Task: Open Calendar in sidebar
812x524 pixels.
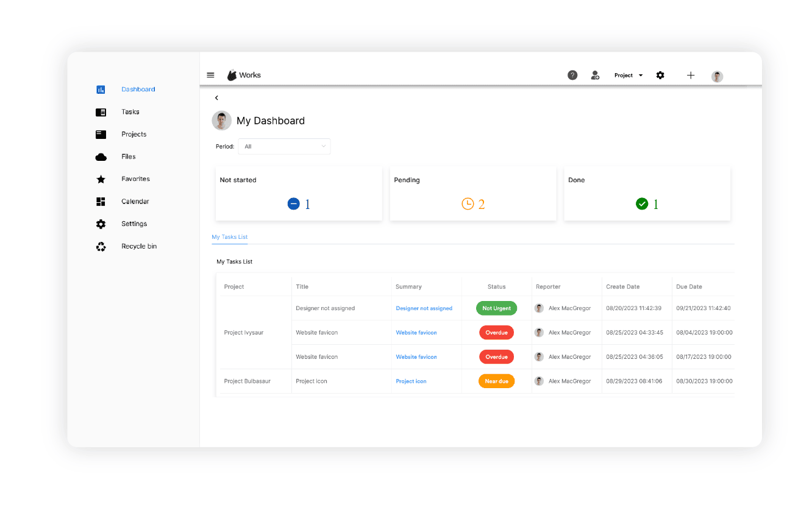Action: [x=135, y=202]
